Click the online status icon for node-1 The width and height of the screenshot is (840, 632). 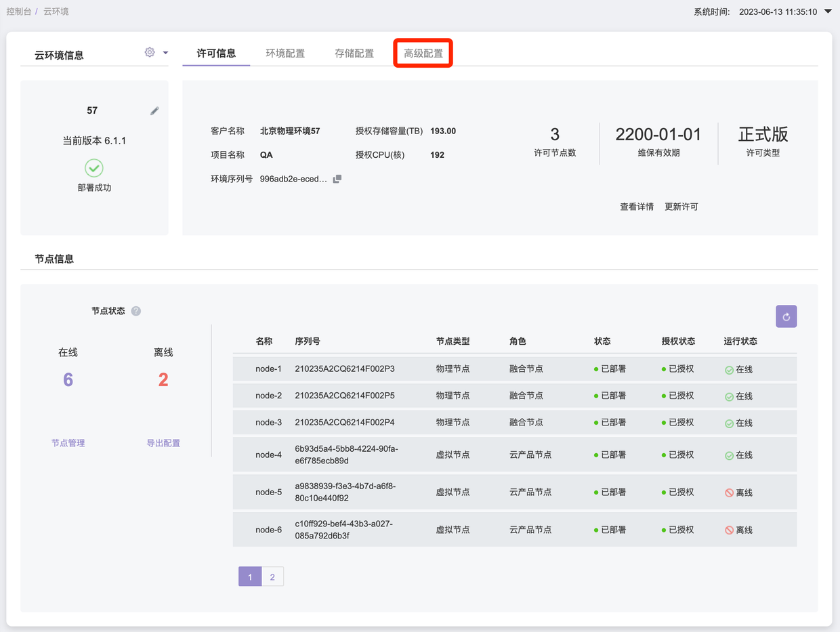click(729, 370)
